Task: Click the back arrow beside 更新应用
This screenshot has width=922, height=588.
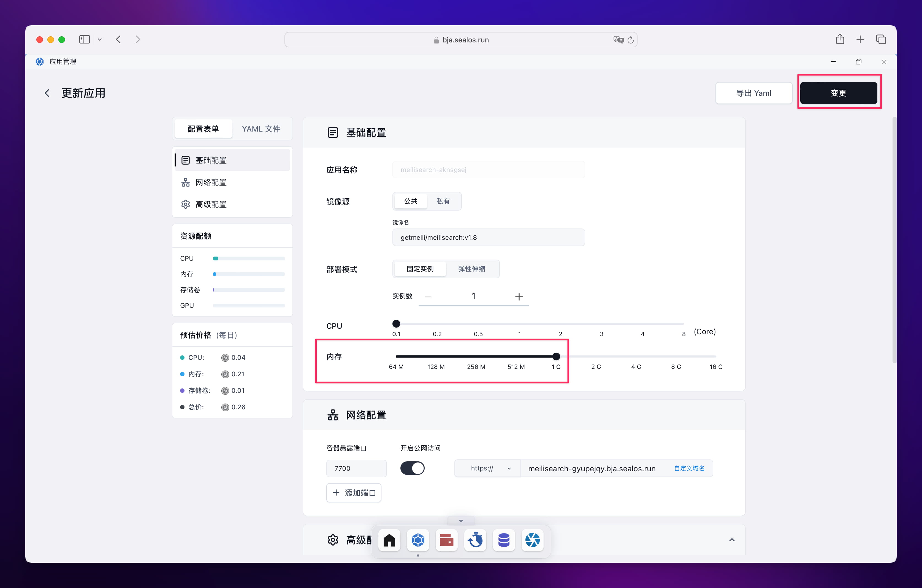Action: pos(47,93)
